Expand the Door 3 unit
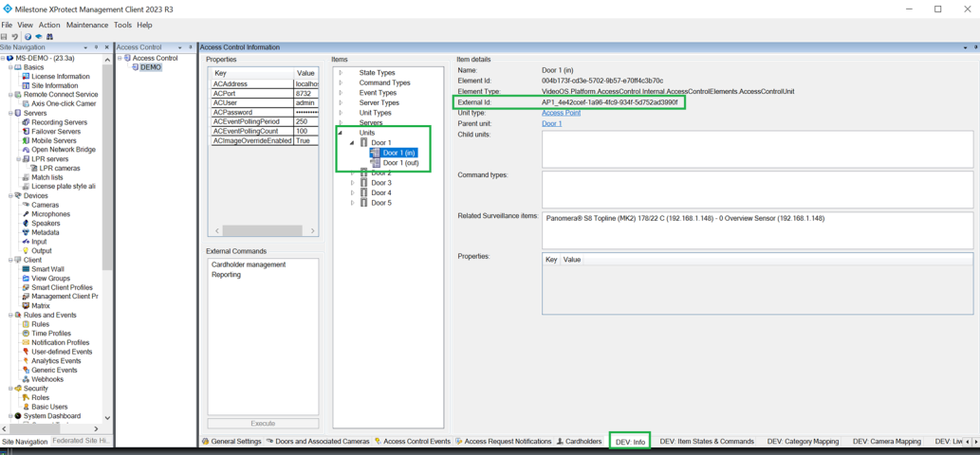This screenshot has width=980, height=455. click(x=353, y=183)
